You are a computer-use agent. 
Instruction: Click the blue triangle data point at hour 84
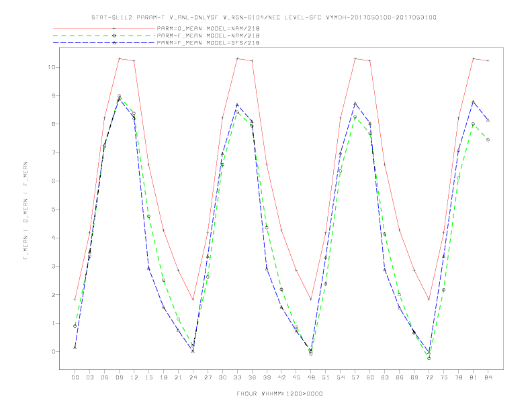tap(488, 120)
